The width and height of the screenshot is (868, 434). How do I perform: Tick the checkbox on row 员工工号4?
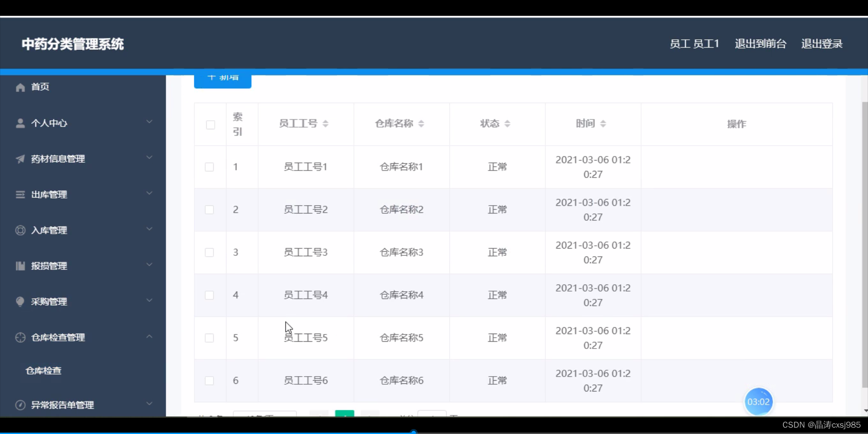(x=209, y=295)
